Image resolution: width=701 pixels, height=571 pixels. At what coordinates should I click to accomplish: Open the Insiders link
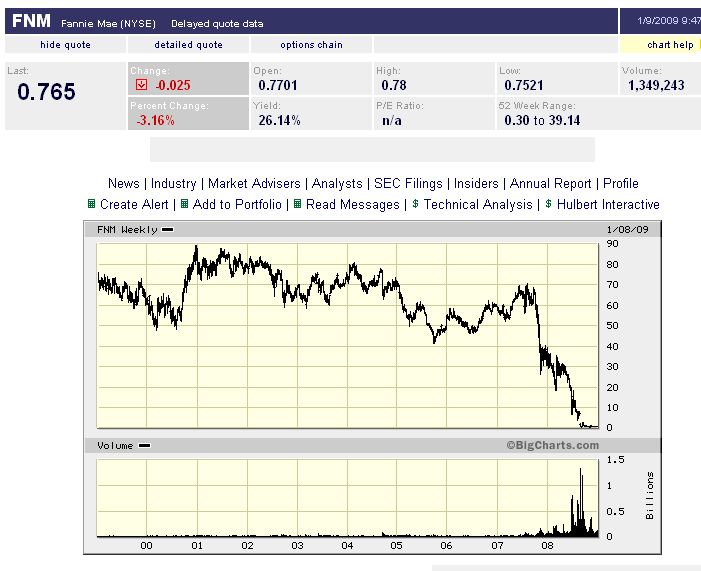pyautogui.click(x=476, y=183)
